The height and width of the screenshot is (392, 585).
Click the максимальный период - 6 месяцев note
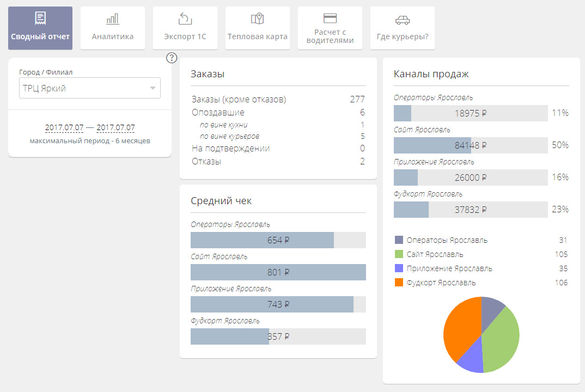click(90, 141)
